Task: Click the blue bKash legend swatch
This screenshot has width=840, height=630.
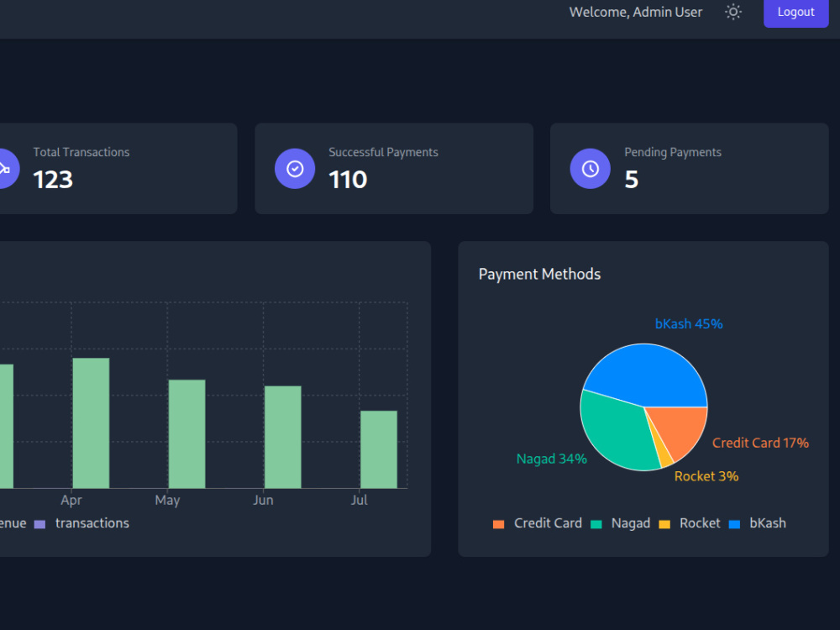Action: click(x=734, y=524)
